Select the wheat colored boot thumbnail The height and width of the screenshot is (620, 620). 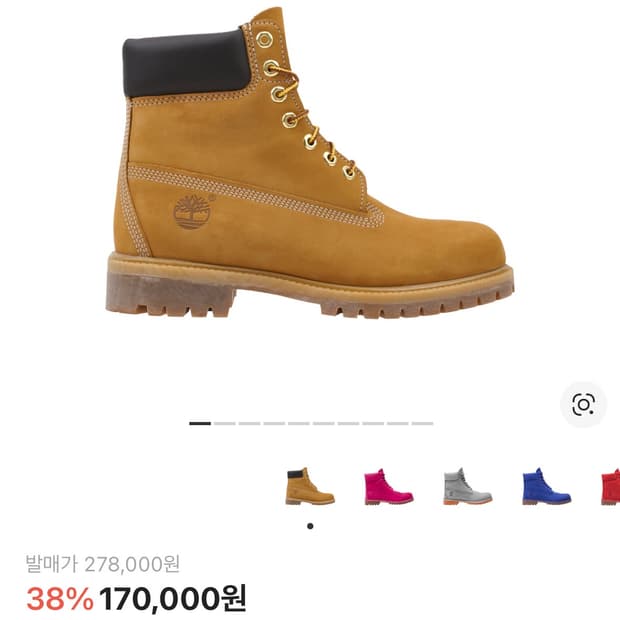pos(310,486)
